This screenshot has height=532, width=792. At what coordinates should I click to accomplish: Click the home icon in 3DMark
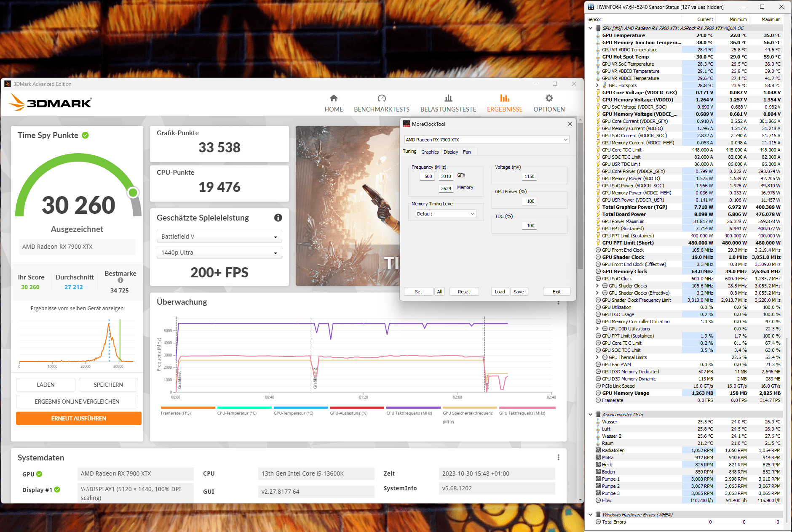tap(334, 98)
